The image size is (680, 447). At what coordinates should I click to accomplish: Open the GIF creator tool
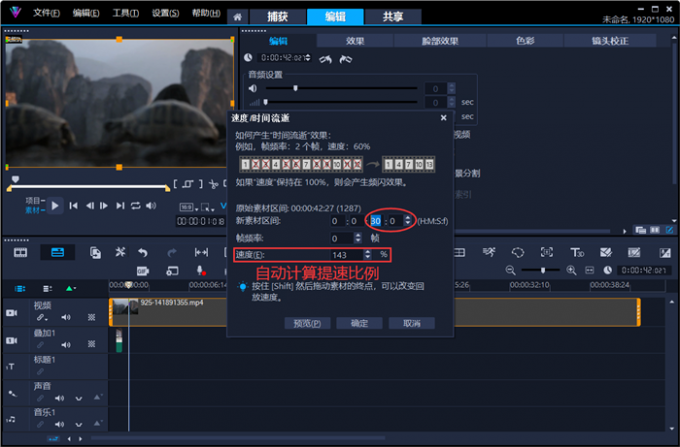(x=143, y=271)
